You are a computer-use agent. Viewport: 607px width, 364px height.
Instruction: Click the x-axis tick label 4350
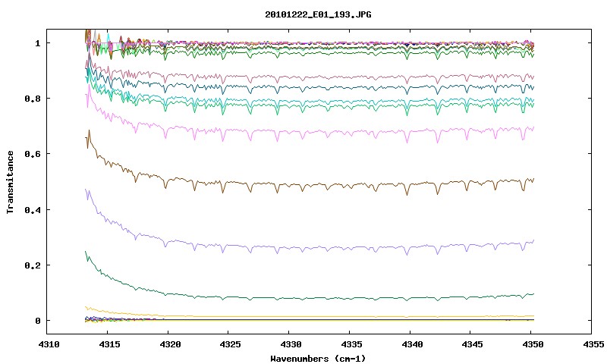pos(533,344)
